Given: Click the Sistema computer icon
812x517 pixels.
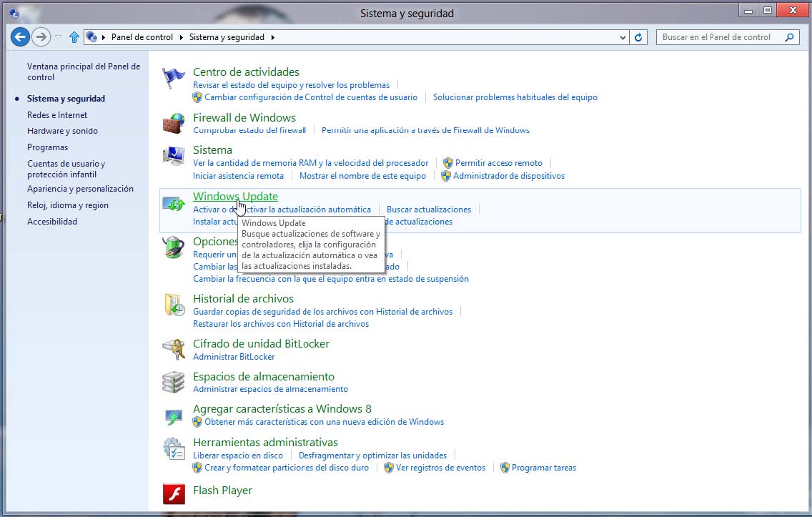Looking at the screenshot, I should click(x=173, y=156).
